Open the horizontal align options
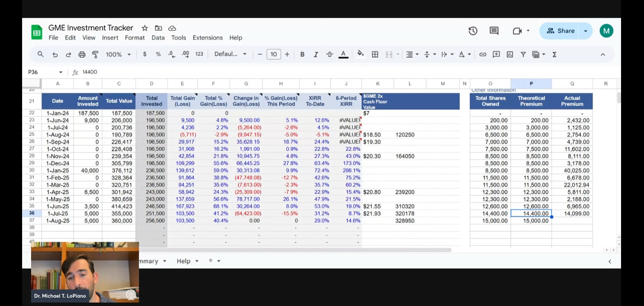 (x=412, y=54)
